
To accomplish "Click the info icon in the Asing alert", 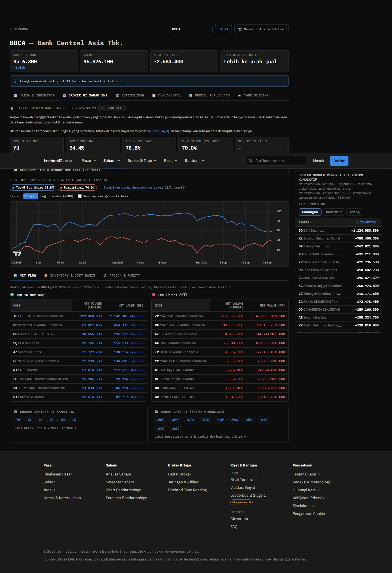I will [16, 81].
